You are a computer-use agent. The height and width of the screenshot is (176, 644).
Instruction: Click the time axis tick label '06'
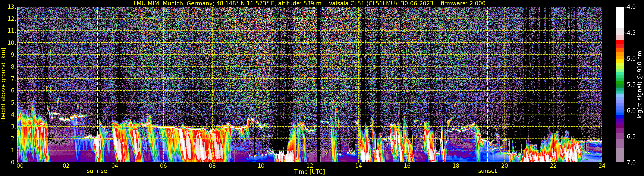coord(163,166)
